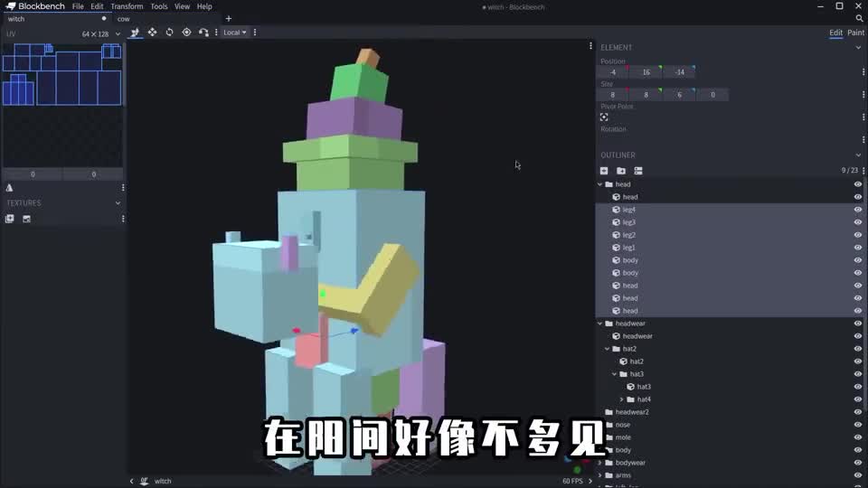Open the Size row three-dot menu
The width and height of the screenshot is (868, 488).
(863, 95)
